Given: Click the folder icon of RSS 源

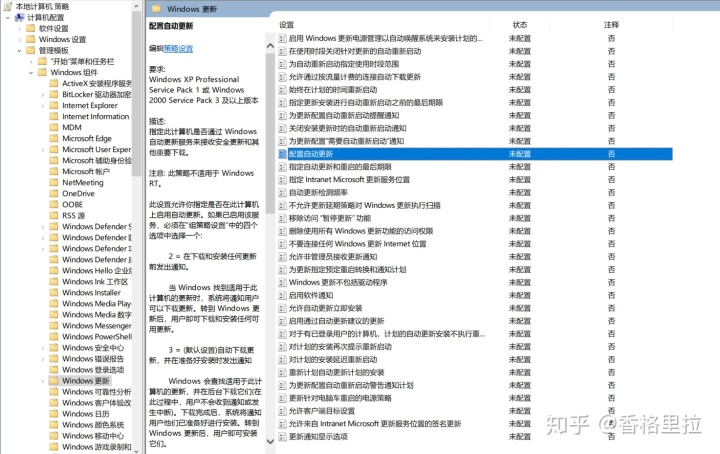Looking at the screenshot, I should [x=54, y=216].
